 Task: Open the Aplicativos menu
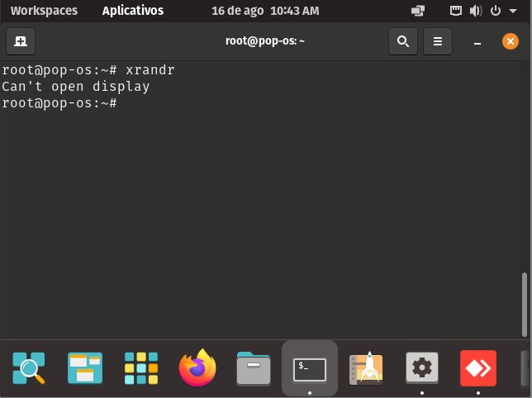click(x=133, y=11)
